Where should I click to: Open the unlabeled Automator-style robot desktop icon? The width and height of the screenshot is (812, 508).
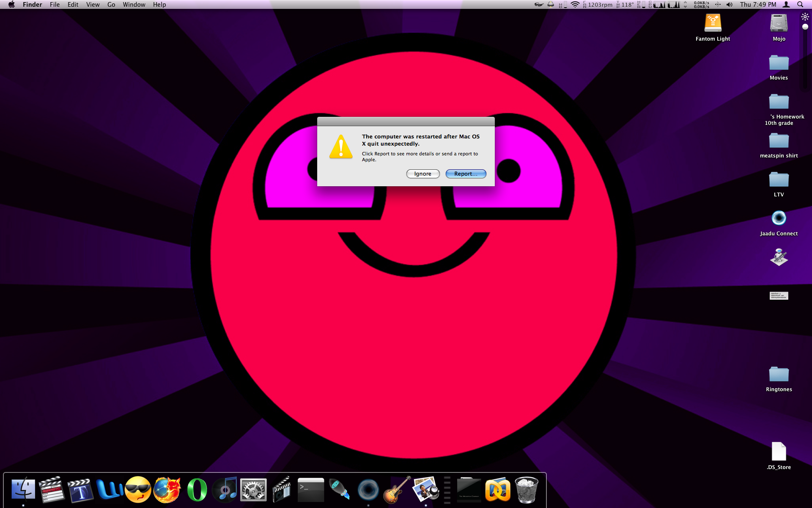[x=779, y=257]
